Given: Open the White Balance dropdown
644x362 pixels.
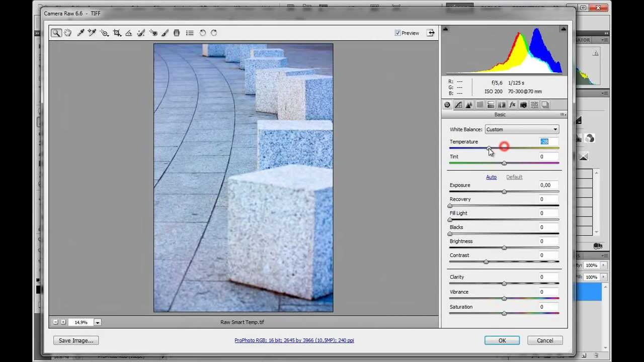Looking at the screenshot, I should (521, 129).
